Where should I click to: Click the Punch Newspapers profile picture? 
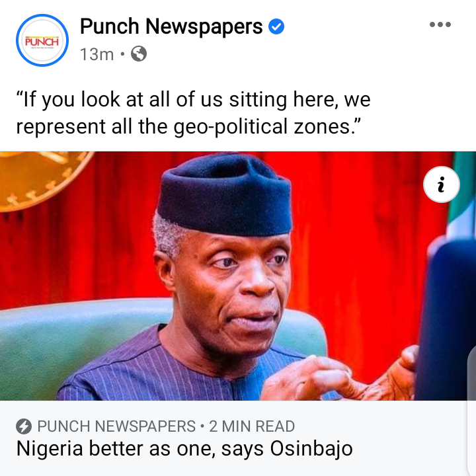click(x=42, y=40)
